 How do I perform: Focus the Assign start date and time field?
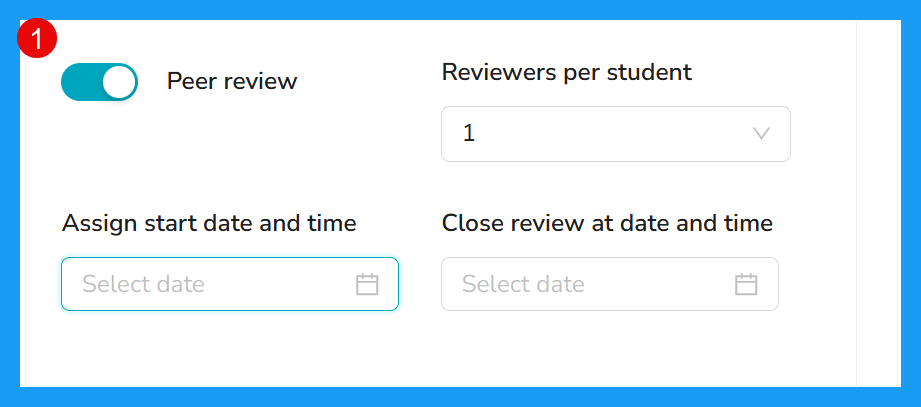click(230, 284)
